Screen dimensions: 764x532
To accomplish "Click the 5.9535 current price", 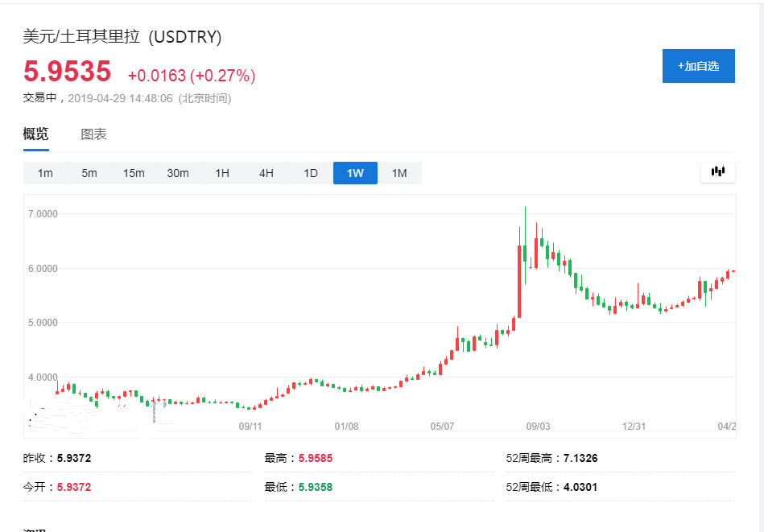I will pyautogui.click(x=67, y=72).
